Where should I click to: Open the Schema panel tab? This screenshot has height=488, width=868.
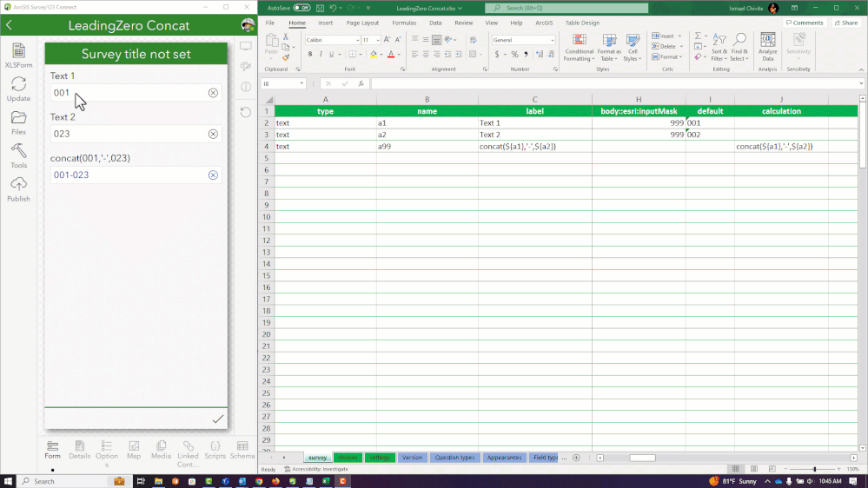242,450
